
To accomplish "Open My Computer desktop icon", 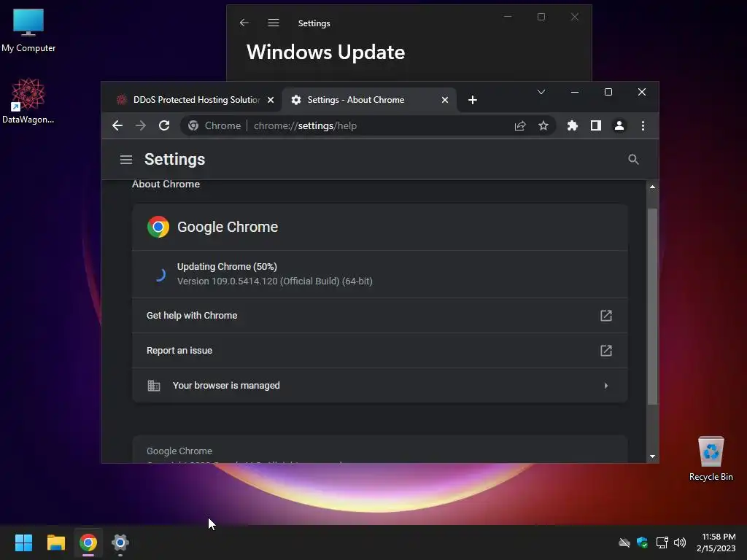I will (x=28, y=30).
